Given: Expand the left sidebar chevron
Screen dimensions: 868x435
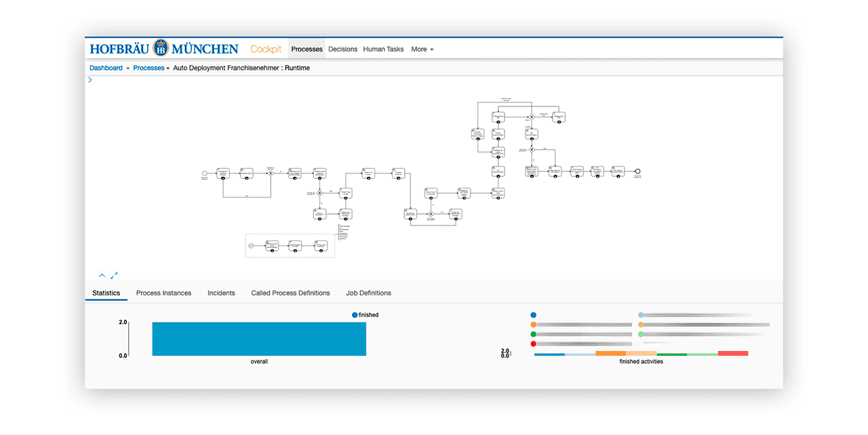Looking at the screenshot, I should (90, 80).
